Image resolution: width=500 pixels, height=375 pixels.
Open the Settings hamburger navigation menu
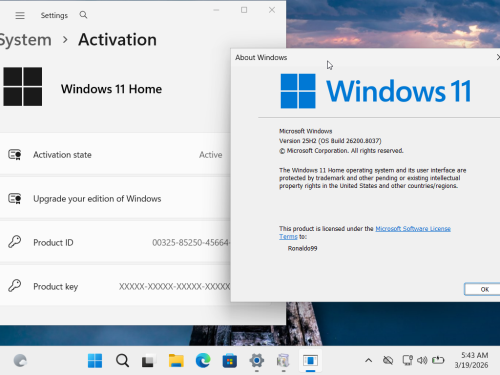point(20,15)
